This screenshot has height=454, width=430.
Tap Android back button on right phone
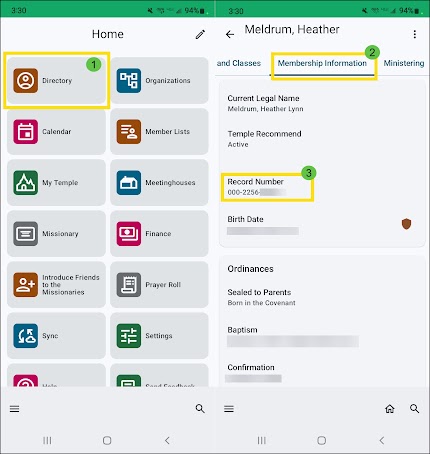[x=382, y=441]
